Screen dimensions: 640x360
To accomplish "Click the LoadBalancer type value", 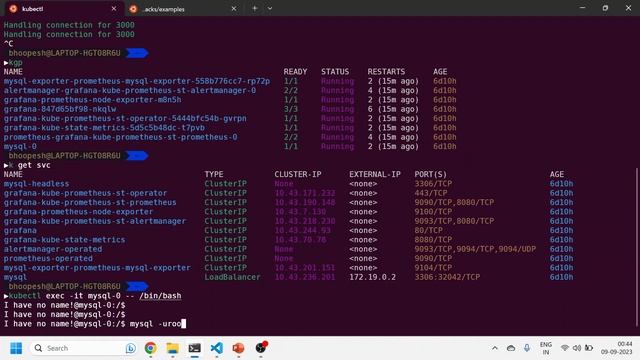I will [x=232, y=278].
